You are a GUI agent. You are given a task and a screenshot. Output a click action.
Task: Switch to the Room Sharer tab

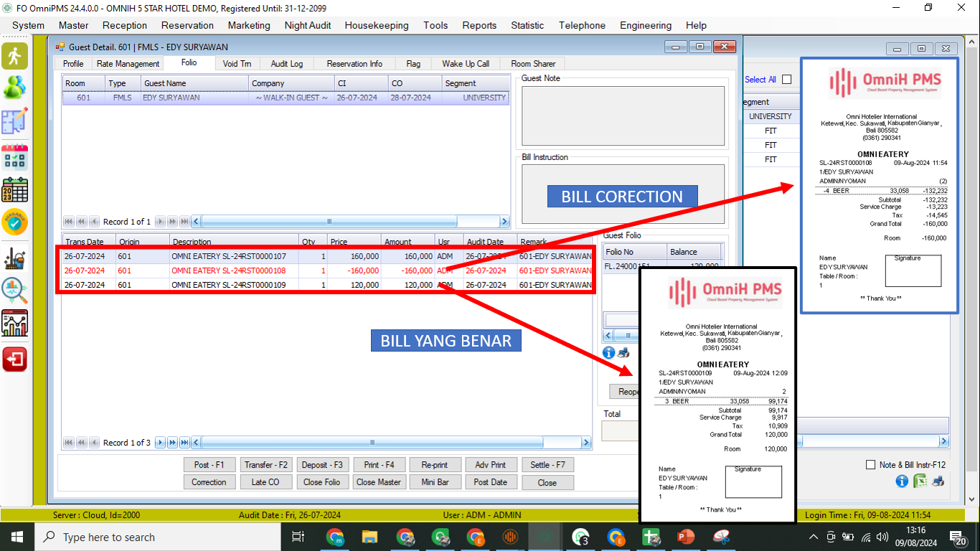[x=533, y=64]
